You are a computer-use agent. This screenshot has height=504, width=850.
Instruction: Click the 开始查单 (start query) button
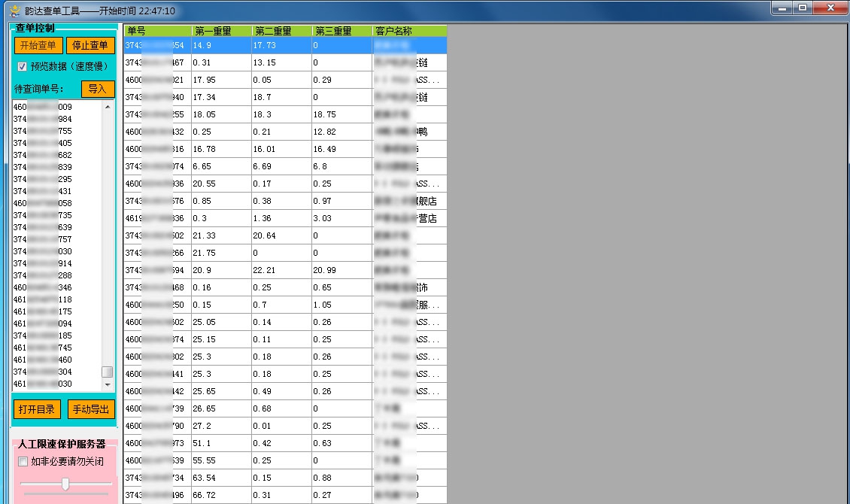coord(38,45)
